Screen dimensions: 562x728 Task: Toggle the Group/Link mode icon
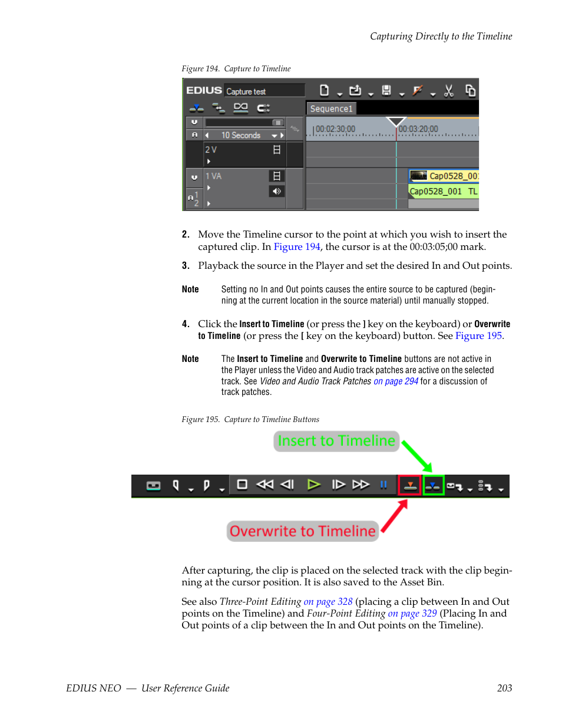point(263,108)
